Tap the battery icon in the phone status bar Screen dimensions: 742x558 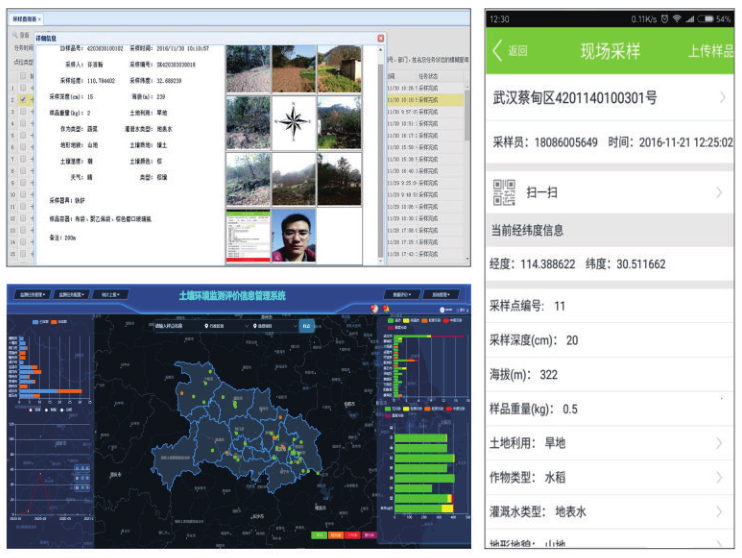pos(705,19)
